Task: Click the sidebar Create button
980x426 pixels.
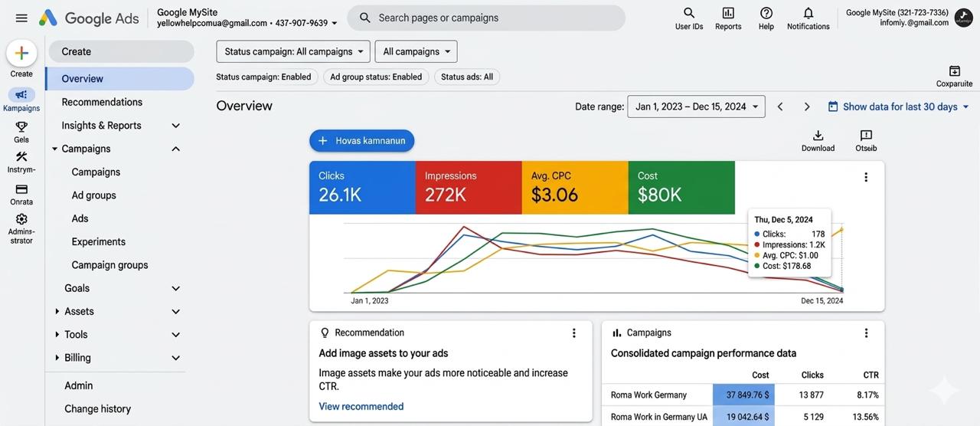Action: coord(122,51)
